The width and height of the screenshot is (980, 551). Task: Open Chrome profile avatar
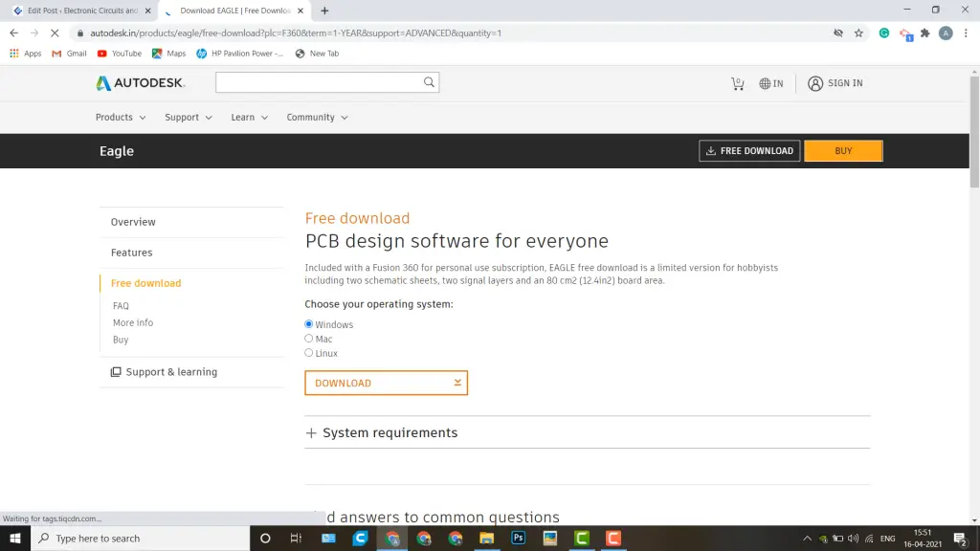click(x=946, y=33)
